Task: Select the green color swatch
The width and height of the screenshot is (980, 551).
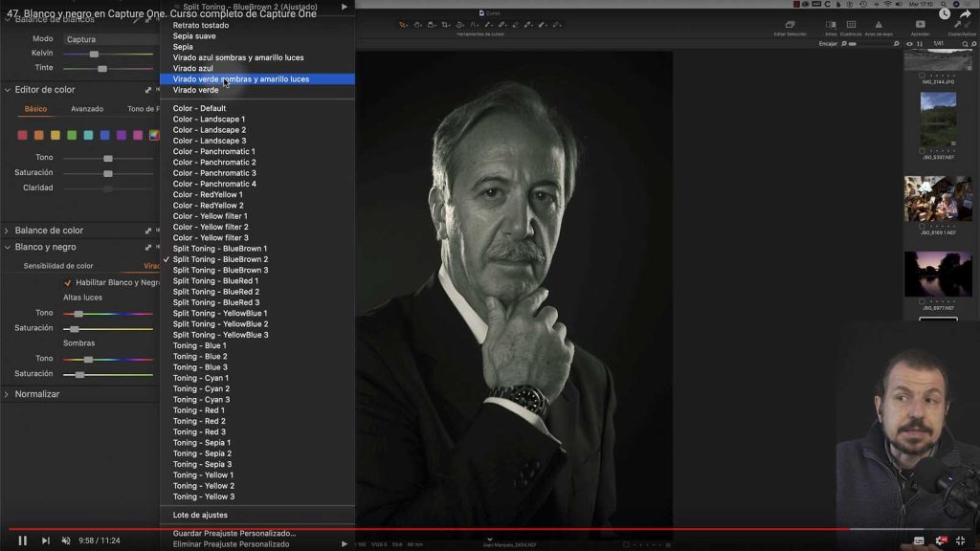Action: [x=72, y=135]
